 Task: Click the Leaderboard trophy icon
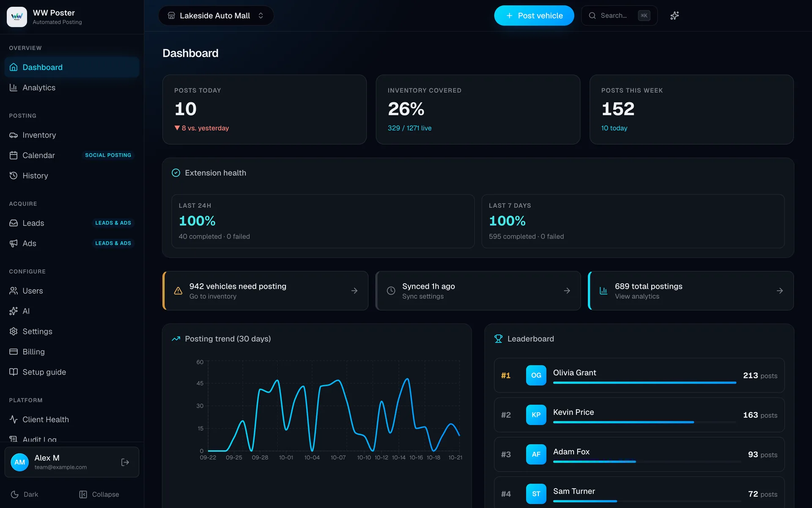499,339
